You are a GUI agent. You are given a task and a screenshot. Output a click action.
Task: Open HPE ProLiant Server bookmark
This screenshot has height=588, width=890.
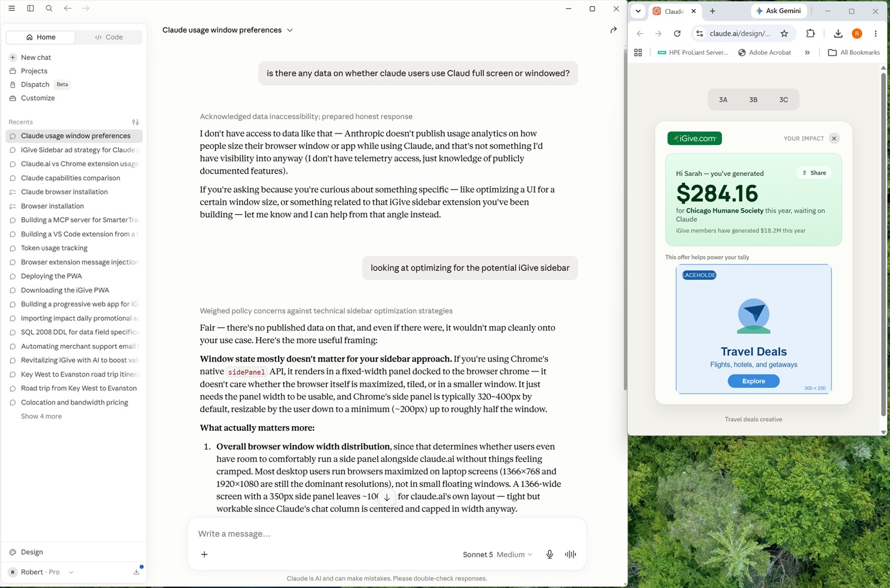pyautogui.click(x=693, y=52)
